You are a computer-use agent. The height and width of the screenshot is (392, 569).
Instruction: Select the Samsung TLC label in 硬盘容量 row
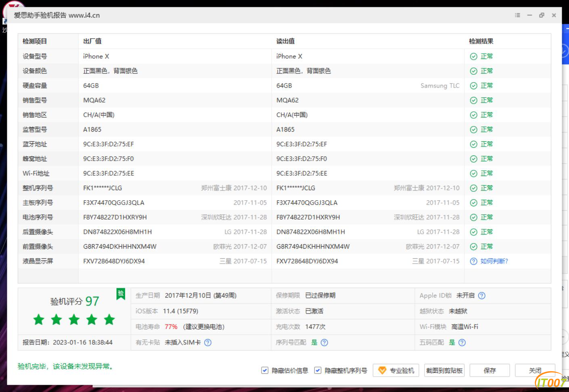[x=440, y=86]
